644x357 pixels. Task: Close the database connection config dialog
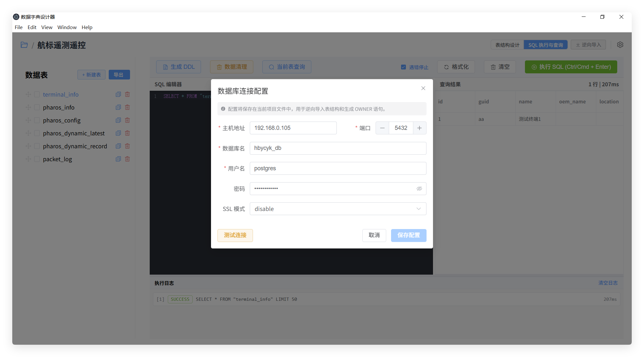coord(423,88)
